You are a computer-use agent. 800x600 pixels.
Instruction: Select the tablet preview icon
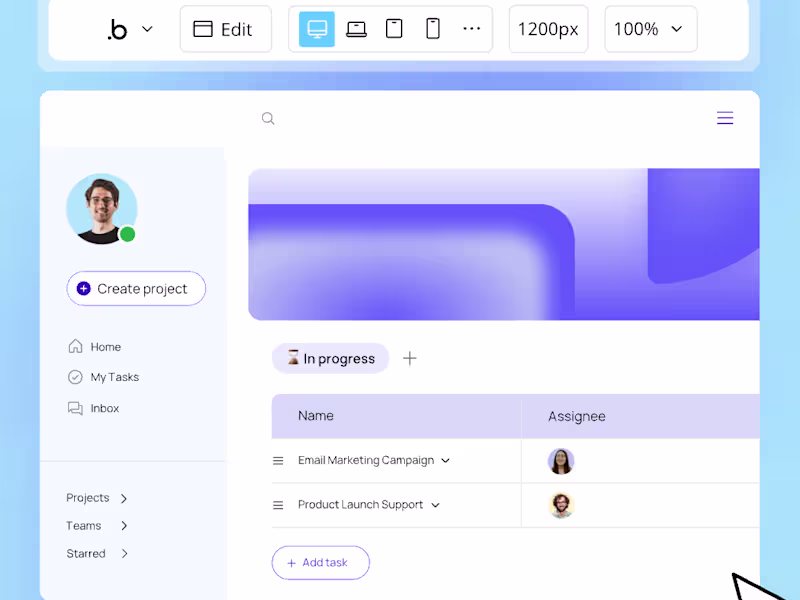point(394,29)
